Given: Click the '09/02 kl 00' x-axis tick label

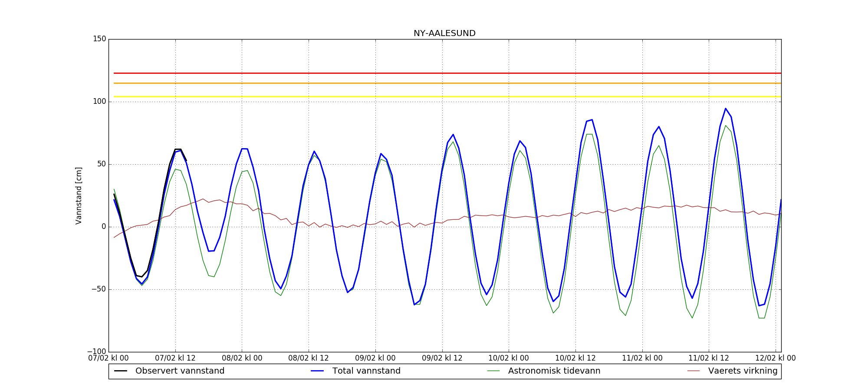Looking at the screenshot, I should 375,358.
